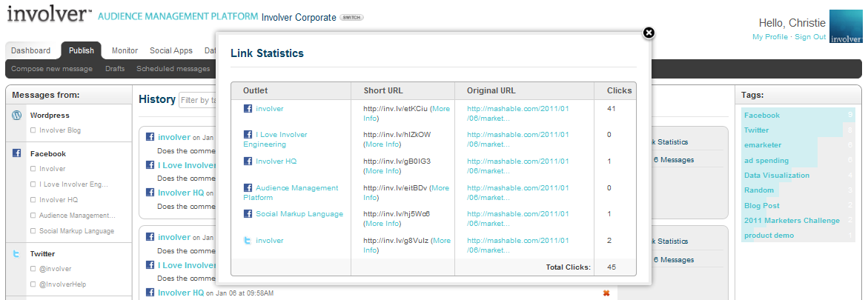Click More Info for hj5Wc6 short URL
868x300 pixels.
382,223
